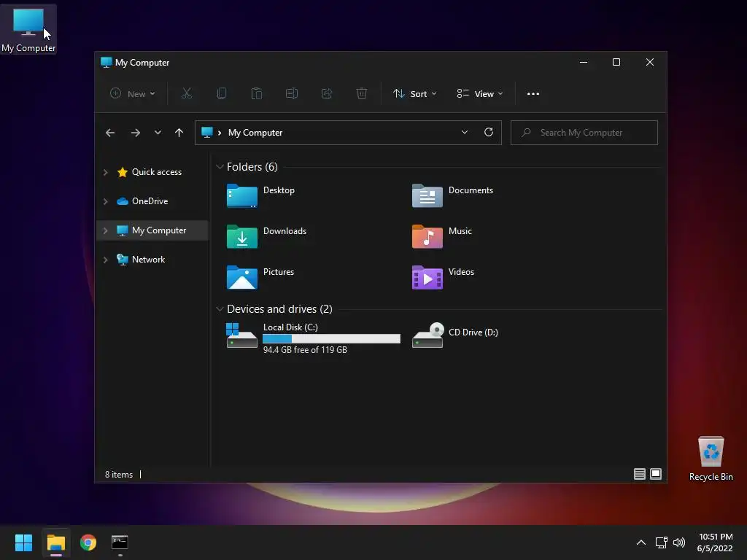This screenshot has height=560, width=747.
Task: Click the Search My Computer field
Action: point(584,133)
